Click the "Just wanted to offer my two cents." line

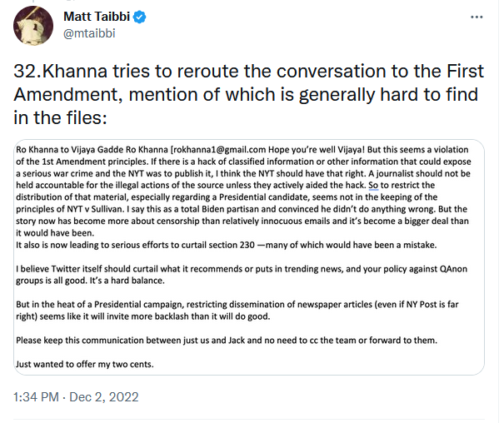point(85,364)
